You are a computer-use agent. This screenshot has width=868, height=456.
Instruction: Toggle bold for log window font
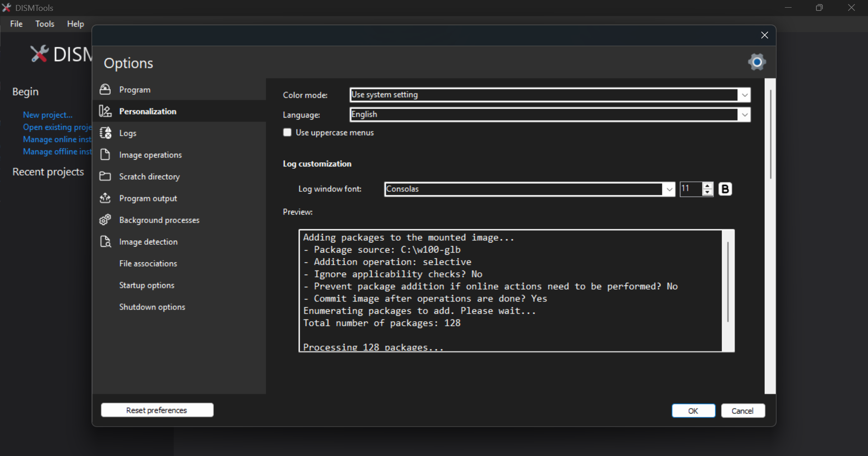coord(725,189)
